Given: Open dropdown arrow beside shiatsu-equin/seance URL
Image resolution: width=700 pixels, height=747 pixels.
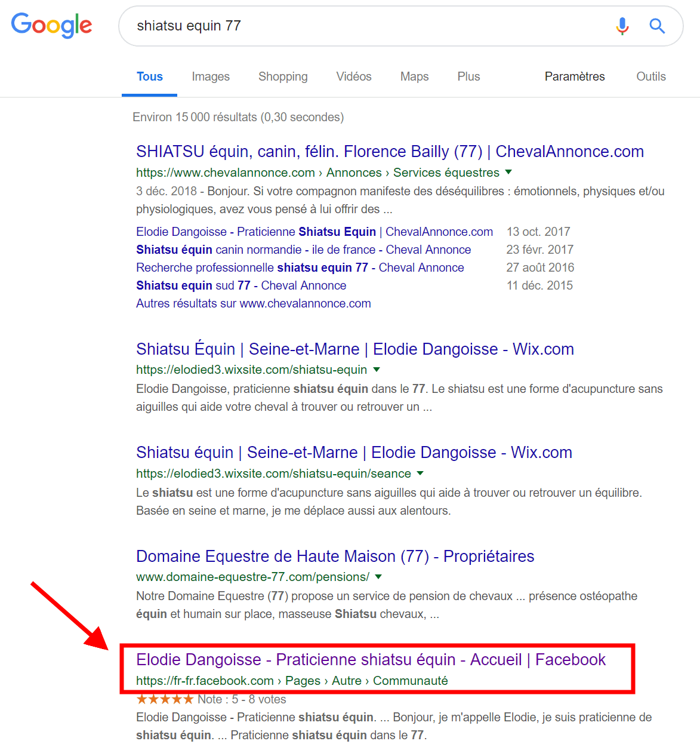Looking at the screenshot, I should point(420,473).
